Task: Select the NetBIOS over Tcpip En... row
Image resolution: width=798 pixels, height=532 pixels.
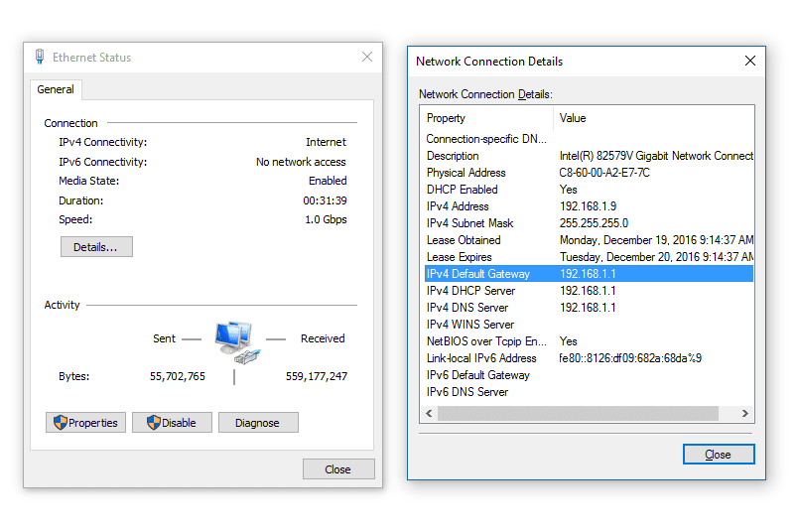Action: [589, 340]
